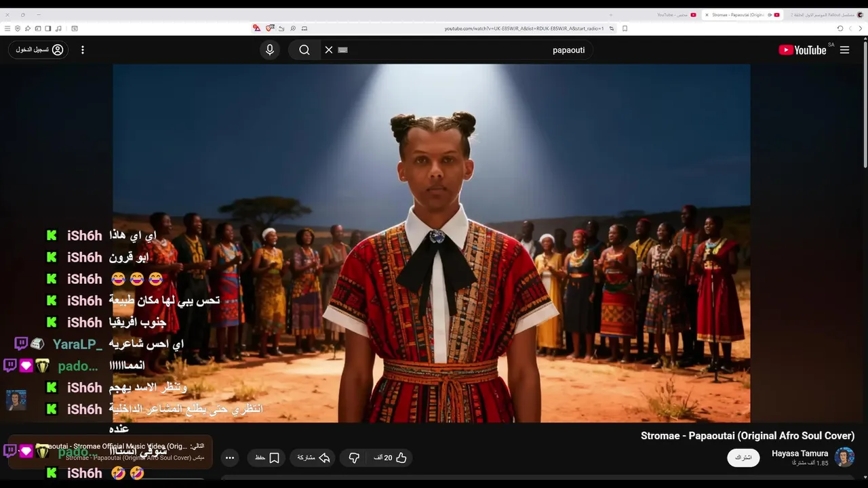Subscribe to Hayasa Tamura with اشتراك

[x=743, y=457]
